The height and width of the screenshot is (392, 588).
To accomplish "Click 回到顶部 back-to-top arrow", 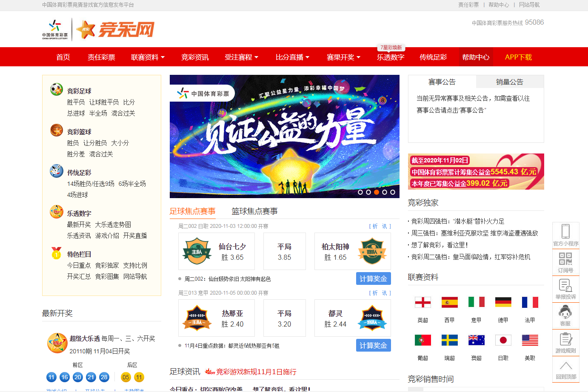I will [x=565, y=366].
